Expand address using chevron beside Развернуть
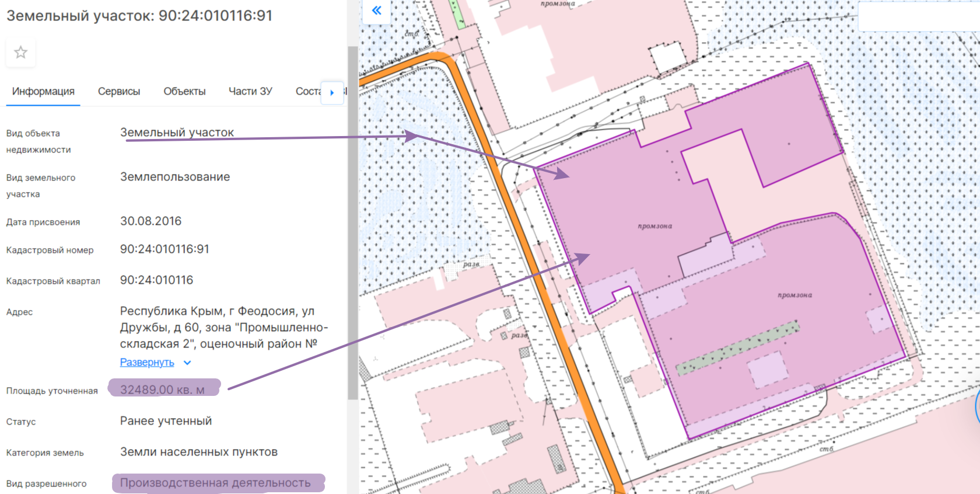Screen dimensions: 980x494 click(x=187, y=363)
